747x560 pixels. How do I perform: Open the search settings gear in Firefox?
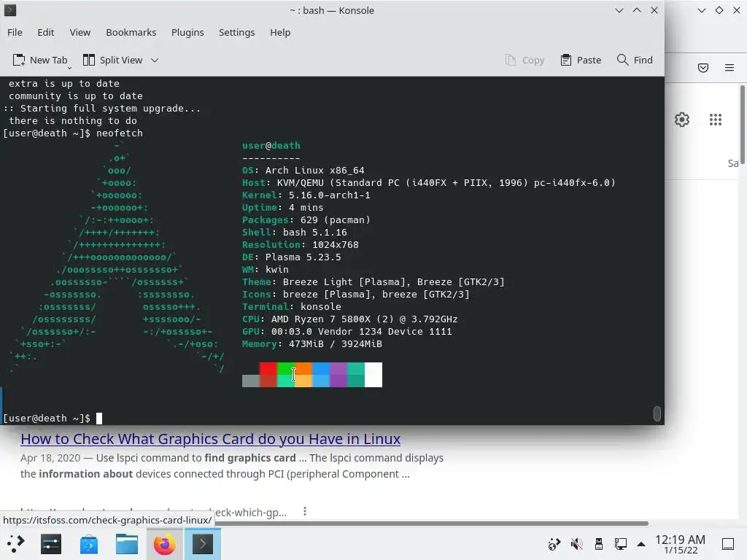tap(682, 120)
